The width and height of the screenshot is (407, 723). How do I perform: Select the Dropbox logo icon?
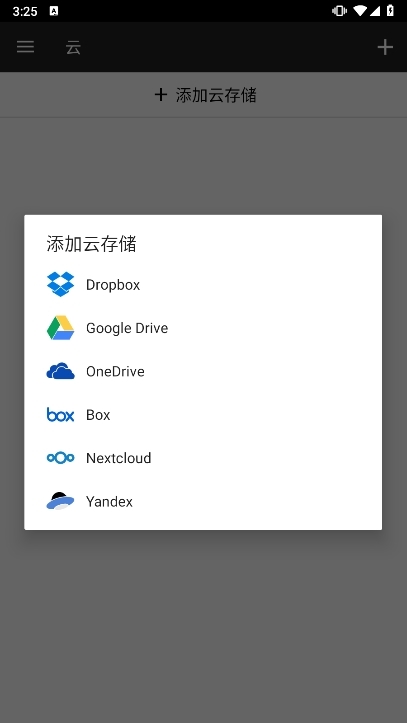(60, 284)
